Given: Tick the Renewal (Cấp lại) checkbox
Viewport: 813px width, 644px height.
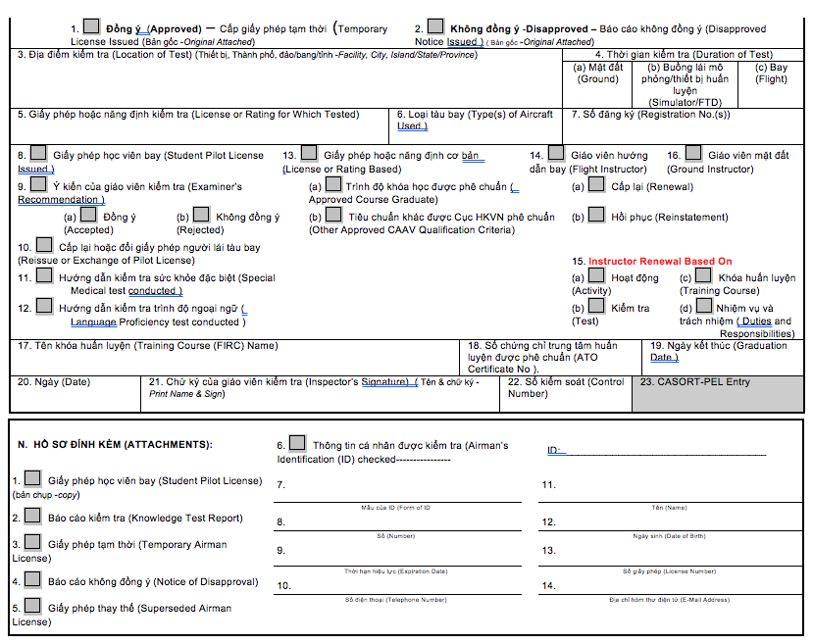Looking at the screenshot, I should pos(595,183).
